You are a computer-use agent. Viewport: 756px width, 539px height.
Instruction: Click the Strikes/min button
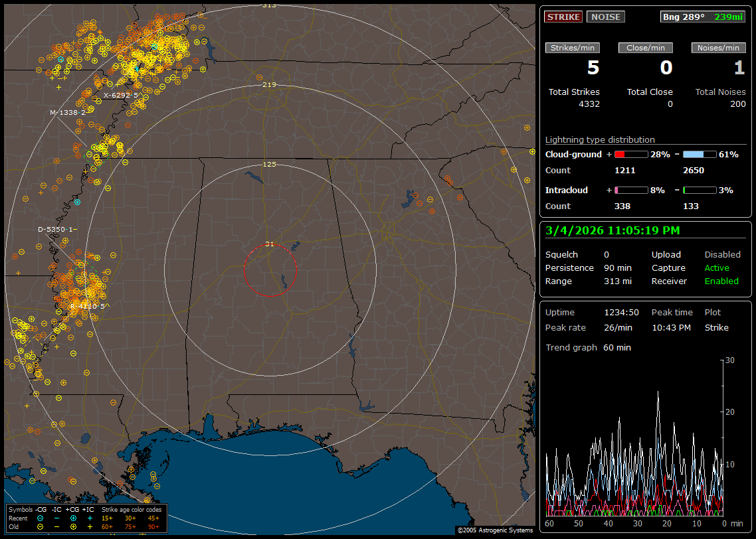coord(573,48)
